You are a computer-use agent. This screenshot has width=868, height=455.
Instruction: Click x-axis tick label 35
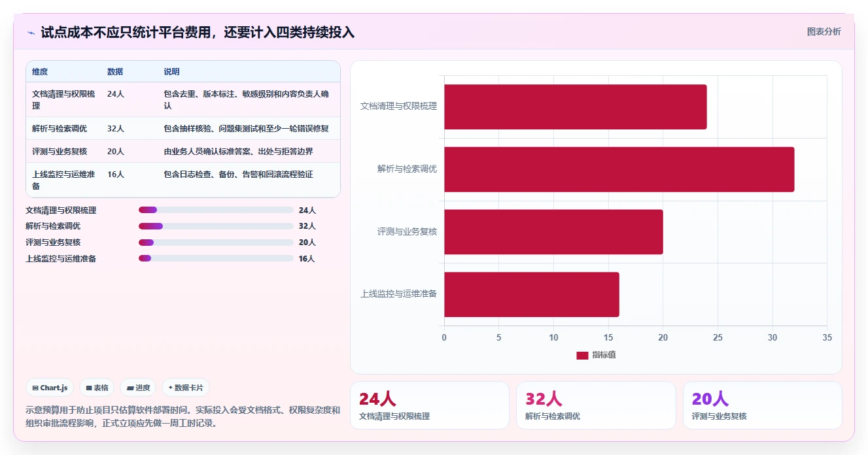click(x=827, y=337)
